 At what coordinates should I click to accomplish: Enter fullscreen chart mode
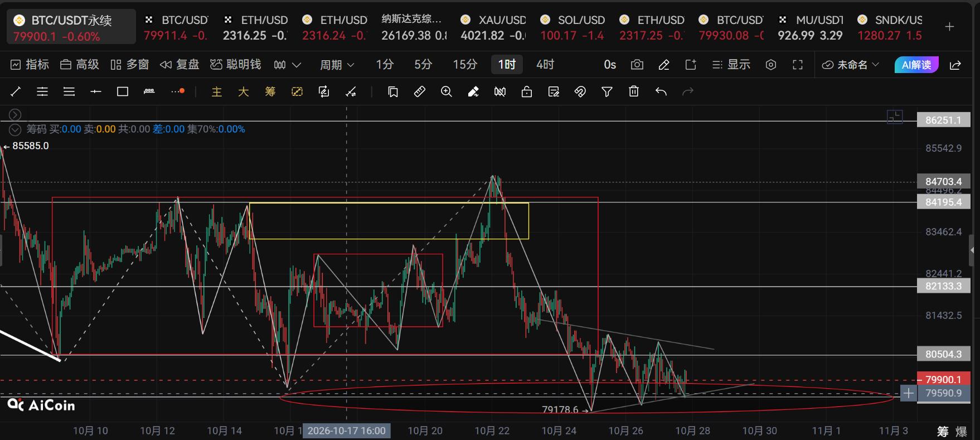(x=798, y=65)
